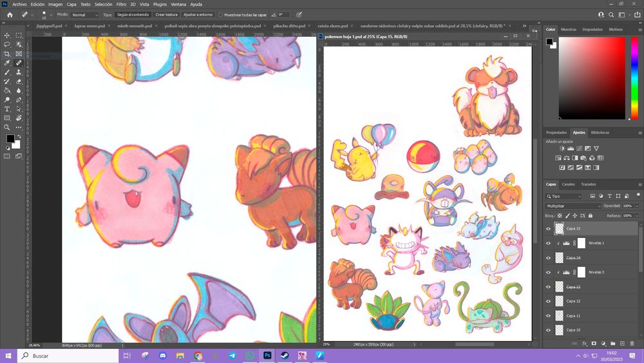
Task: Open Discord from the taskbar
Action: click(x=163, y=356)
